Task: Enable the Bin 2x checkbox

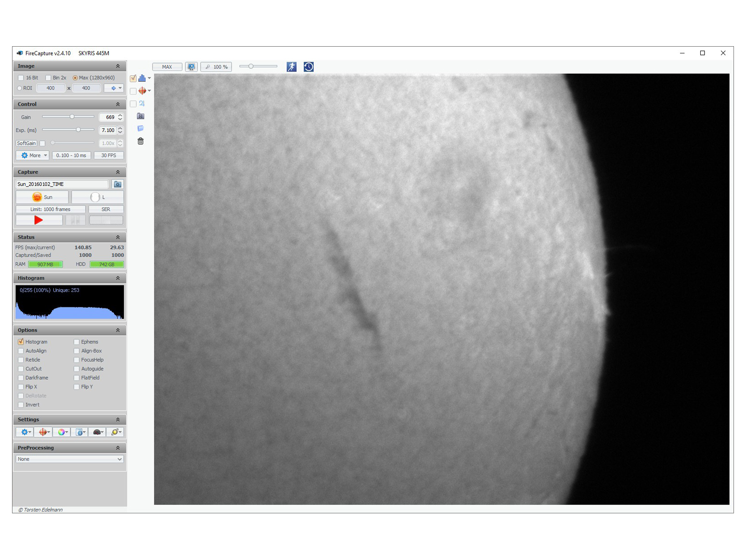Action: coord(48,78)
